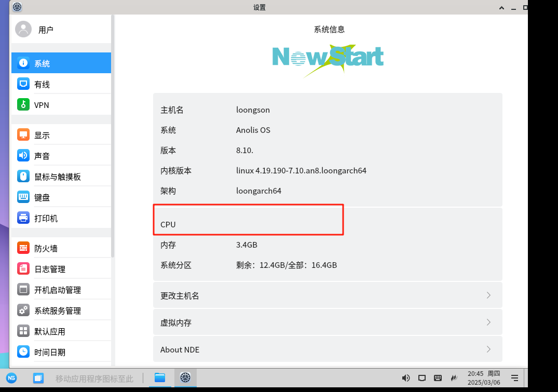Click the Mouse and Touchpad (鼠标与触摸板) icon
The height and width of the screenshot is (392, 558).
pyautogui.click(x=23, y=177)
